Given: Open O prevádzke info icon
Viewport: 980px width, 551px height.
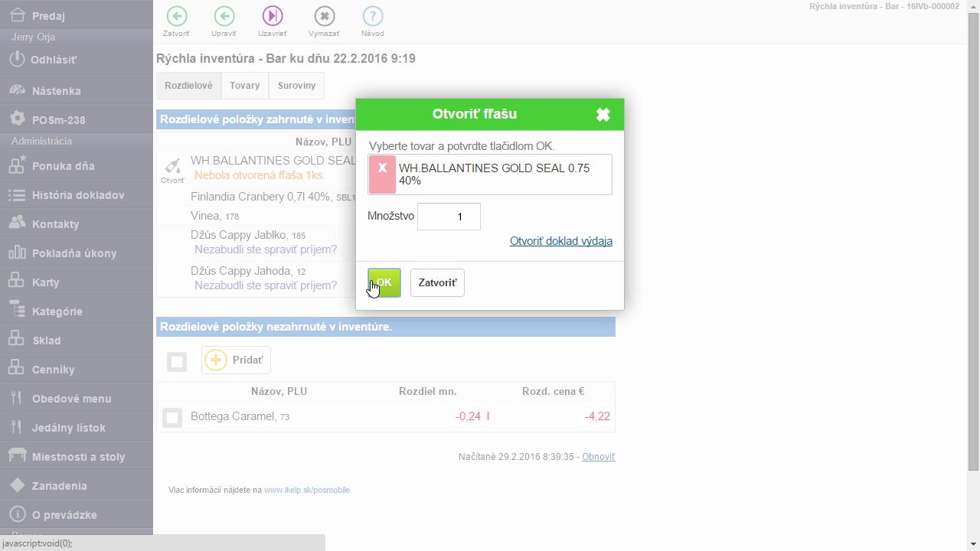Looking at the screenshot, I should 17,514.
